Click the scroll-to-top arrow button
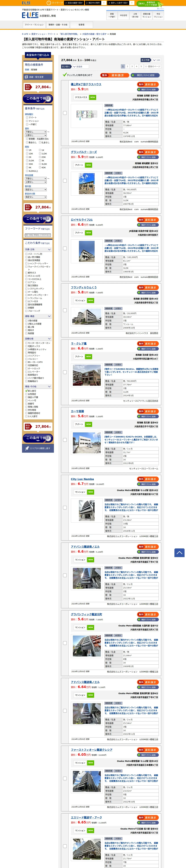This screenshot has height=868, width=186. (x=179, y=553)
